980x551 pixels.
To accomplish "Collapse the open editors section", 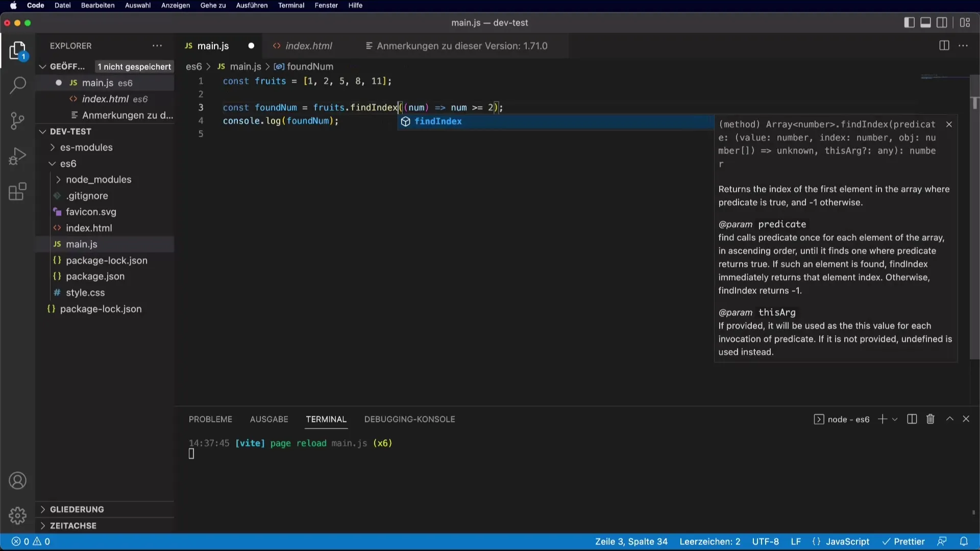I will [43, 67].
